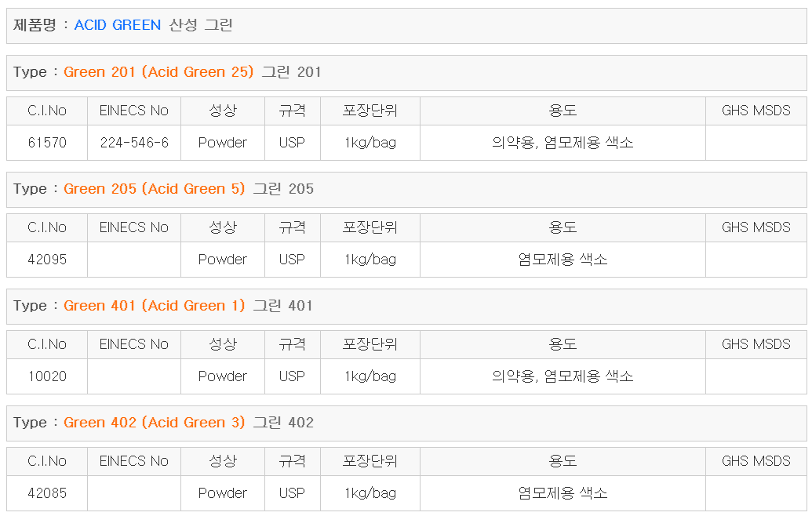Click the GHS MSDS header under Green 205
The width and height of the screenshot is (812, 516).
click(x=756, y=227)
